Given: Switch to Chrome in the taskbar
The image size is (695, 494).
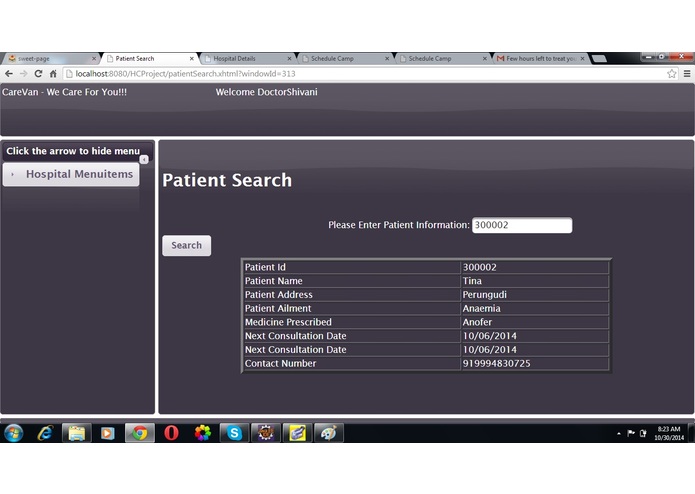Looking at the screenshot, I should coord(140,433).
